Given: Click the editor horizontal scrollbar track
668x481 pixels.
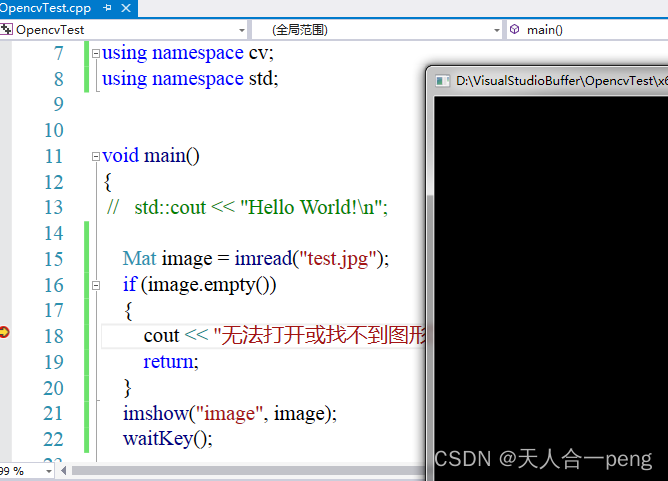Looking at the screenshot, I should pyautogui.click(x=248, y=471).
